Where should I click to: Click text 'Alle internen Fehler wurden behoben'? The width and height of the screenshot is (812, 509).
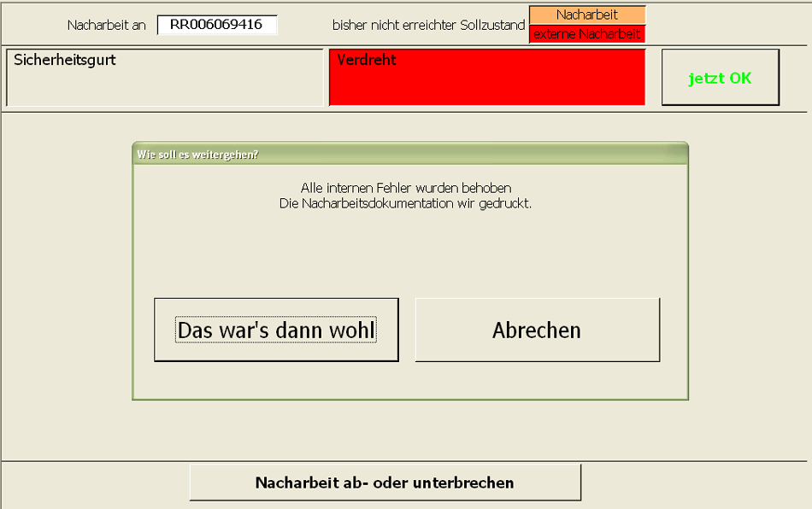coord(405,188)
